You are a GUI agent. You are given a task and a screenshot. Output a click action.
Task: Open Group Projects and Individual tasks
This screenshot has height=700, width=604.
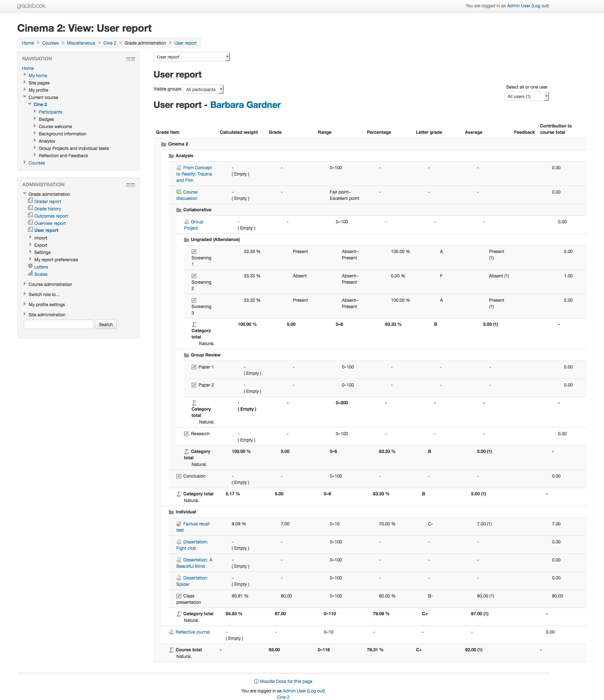click(x=74, y=148)
